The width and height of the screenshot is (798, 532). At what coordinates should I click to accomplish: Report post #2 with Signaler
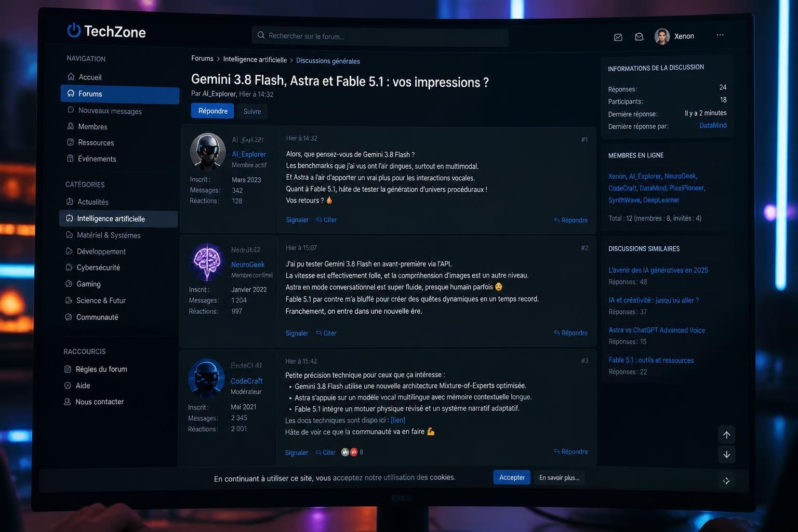[297, 333]
